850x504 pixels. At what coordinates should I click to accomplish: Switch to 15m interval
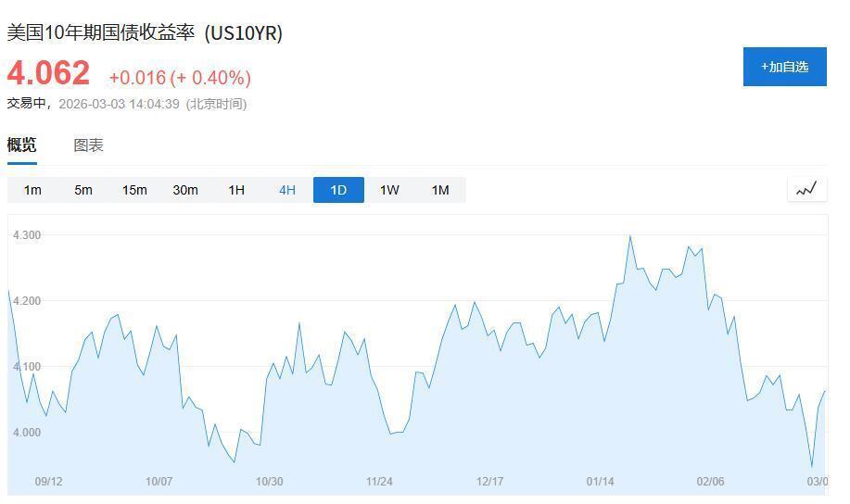(134, 190)
